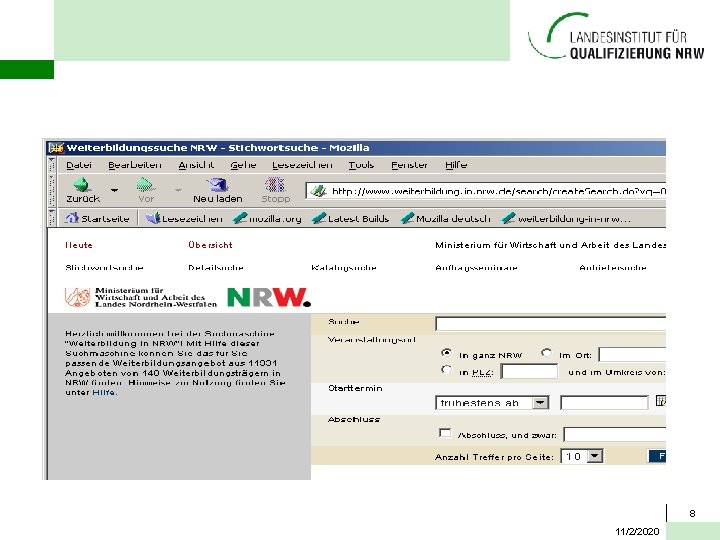Open the Bearbeiten menu

click(135, 165)
